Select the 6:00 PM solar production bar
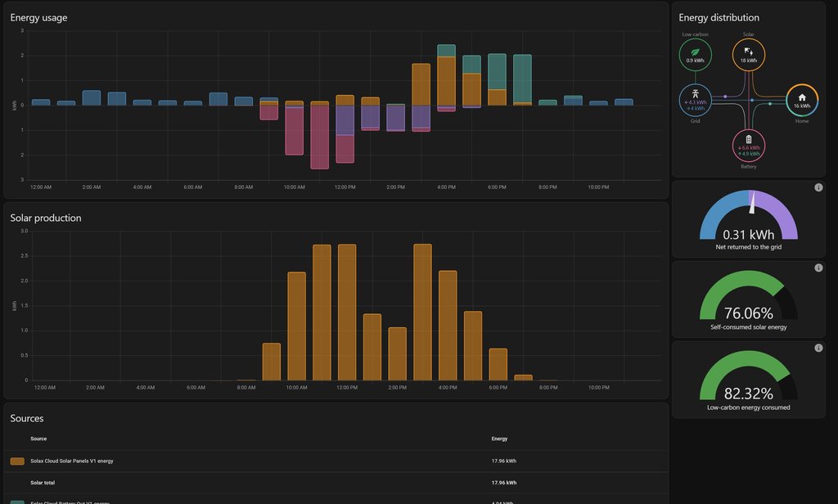Screen dimensions: 838x504 pyautogui.click(x=498, y=364)
